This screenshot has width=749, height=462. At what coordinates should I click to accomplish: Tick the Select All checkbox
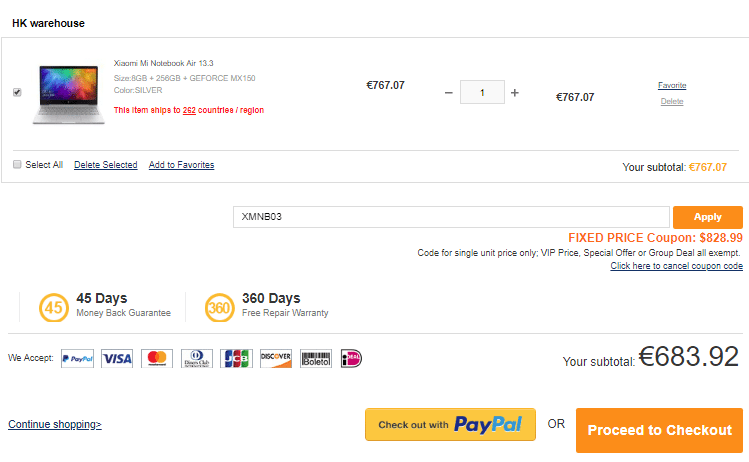click(17, 164)
